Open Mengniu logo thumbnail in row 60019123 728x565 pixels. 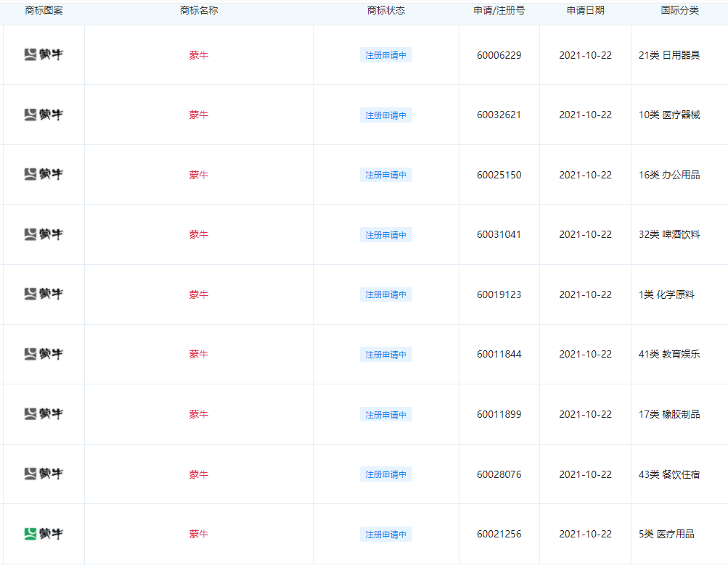[44, 294]
